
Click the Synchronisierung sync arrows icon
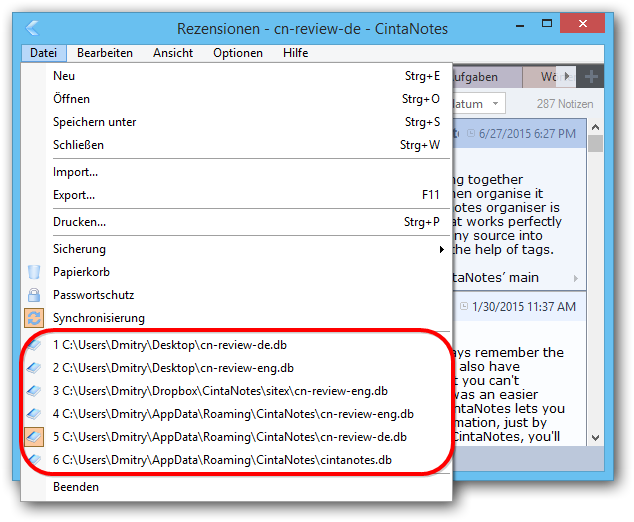(34, 318)
